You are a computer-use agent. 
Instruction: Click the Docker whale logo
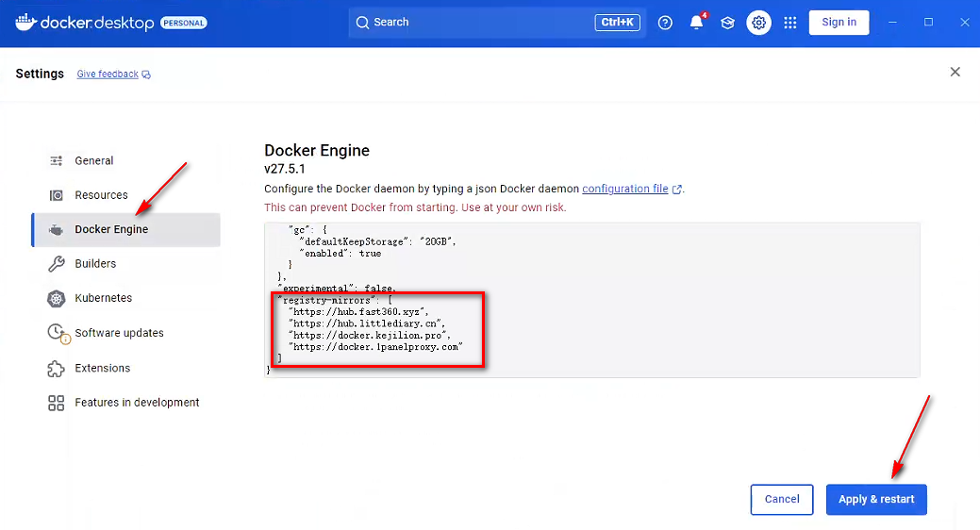(x=25, y=22)
